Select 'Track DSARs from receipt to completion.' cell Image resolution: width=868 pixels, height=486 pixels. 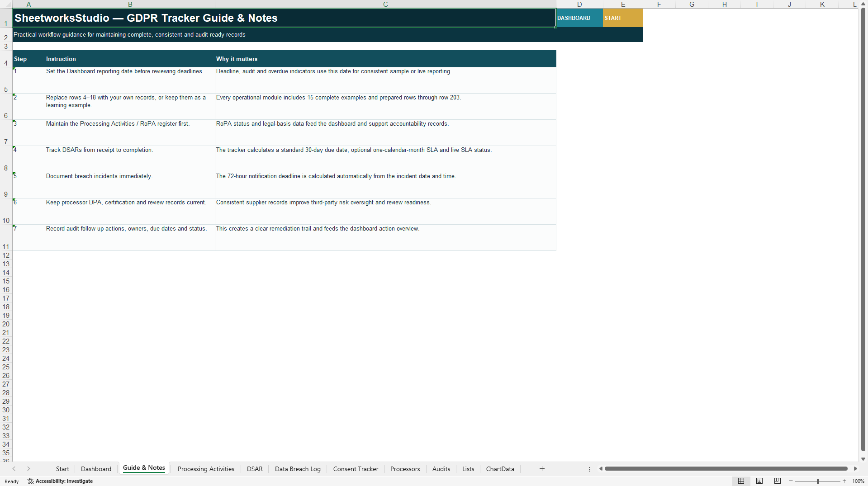pyautogui.click(x=130, y=159)
